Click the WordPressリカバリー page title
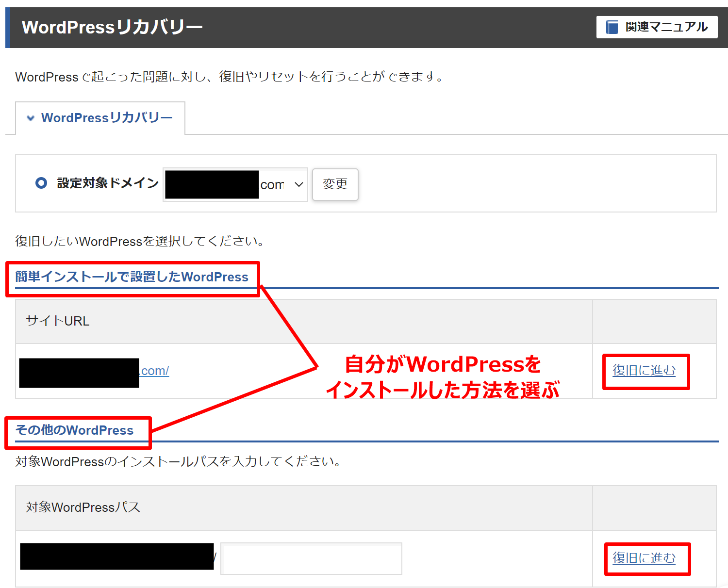The width and height of the screenshot is (728, 588). pyautogui.click(x=112, y=27)
